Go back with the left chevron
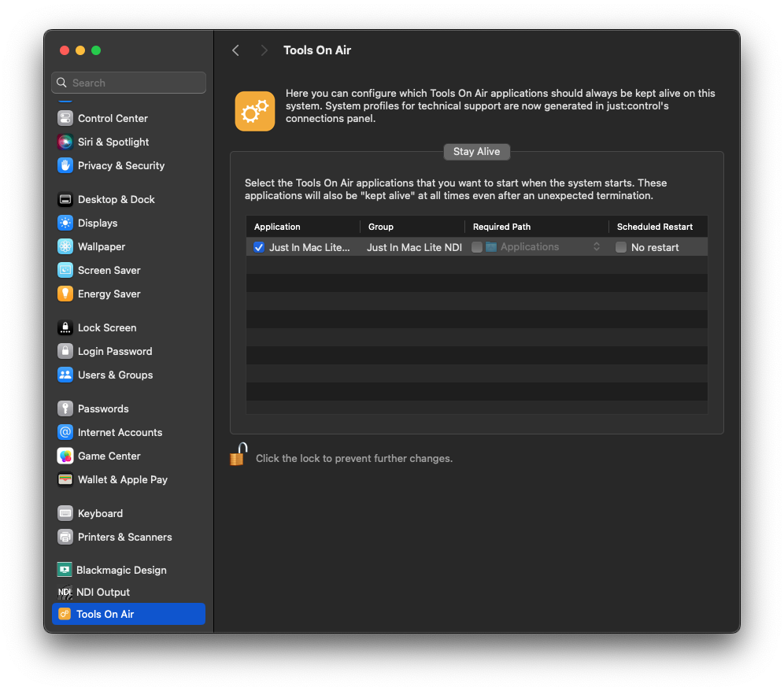Screen dimensions: 784x691 point(235,50)
